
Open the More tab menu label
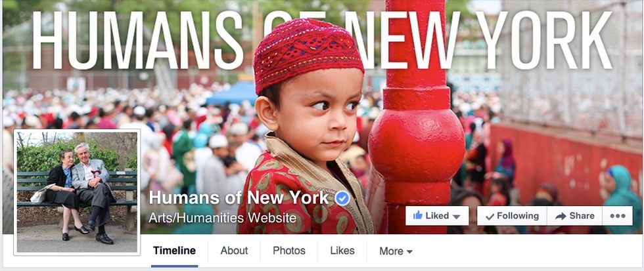(x=391, y=251)
